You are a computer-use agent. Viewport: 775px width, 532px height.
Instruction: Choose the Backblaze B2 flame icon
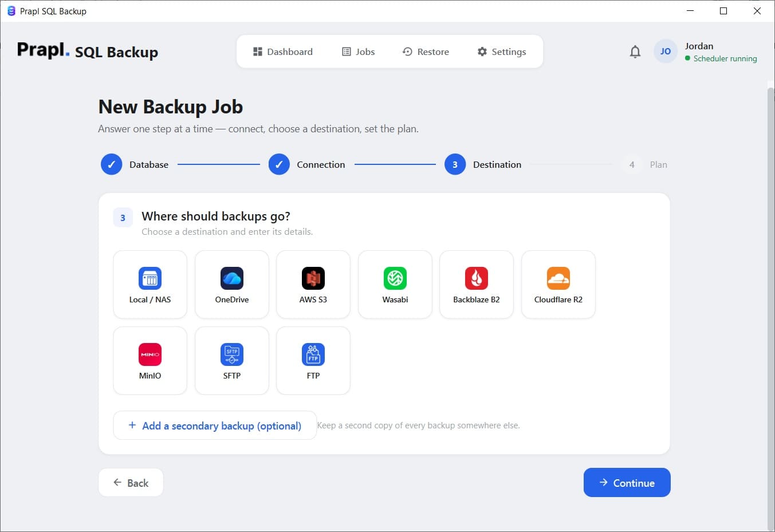pyautogui.click(x=477, y=278)
